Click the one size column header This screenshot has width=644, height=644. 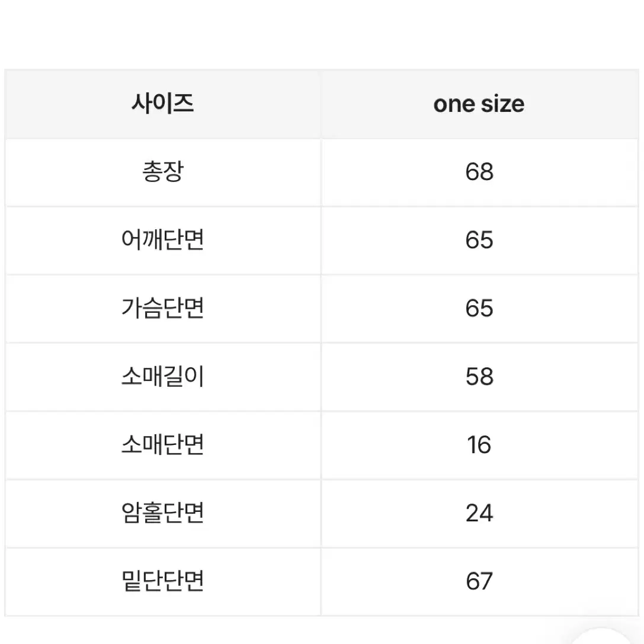coord(479,104)
